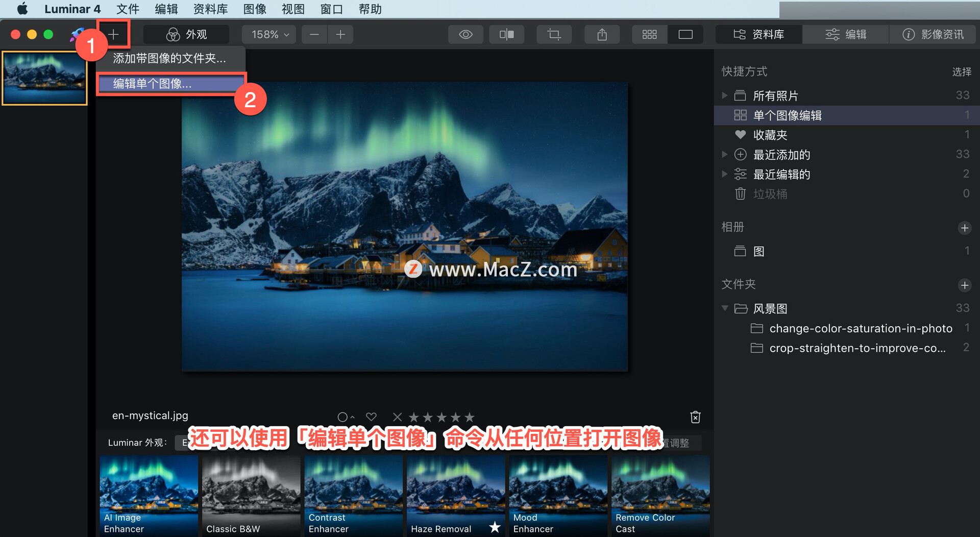This screenshot has width=980, height=537.
Task: Click the export/share icon
Action: coord(601,34)
